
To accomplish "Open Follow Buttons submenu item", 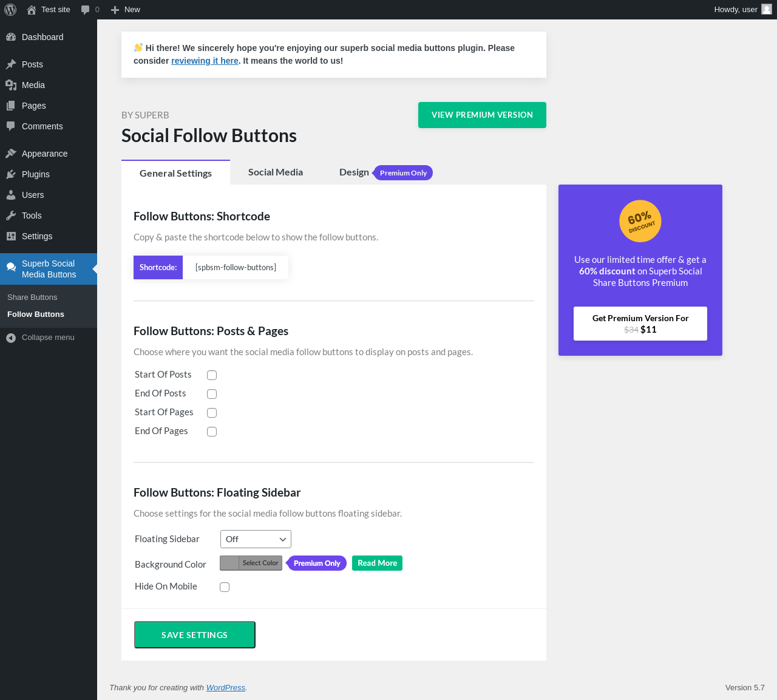I will [x=36, y=314].
